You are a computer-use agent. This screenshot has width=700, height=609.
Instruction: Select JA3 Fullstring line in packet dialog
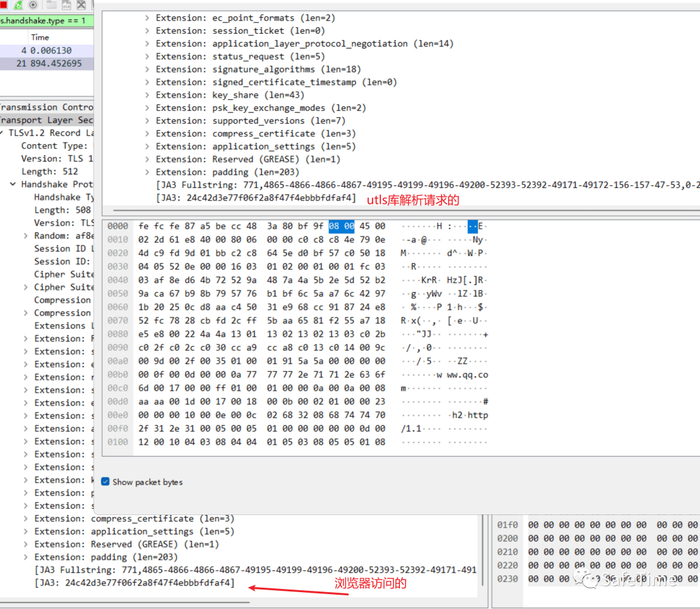point(428,185)
